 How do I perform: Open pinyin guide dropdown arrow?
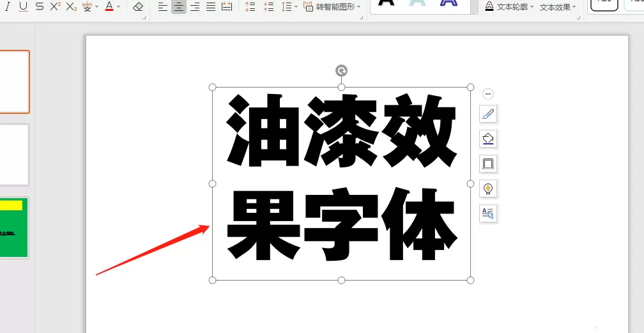pyautogui.click(x=97, y=6)
